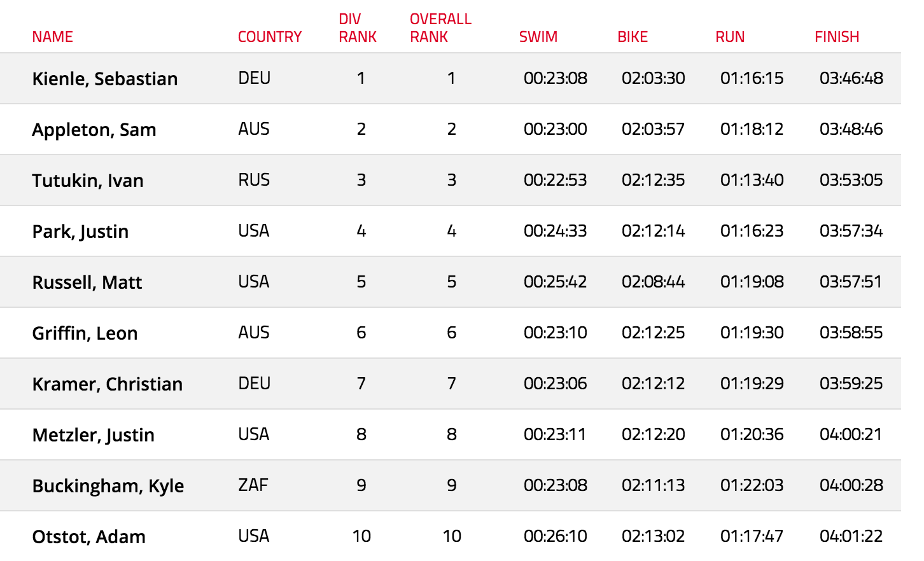This screenshot has height=561, width=924.
Task: Sort by the DIV RANK column header
Action: pos(358,28)
